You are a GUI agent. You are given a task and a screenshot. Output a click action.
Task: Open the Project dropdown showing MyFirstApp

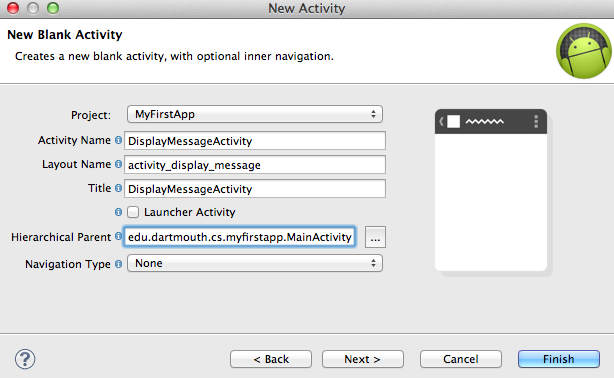pyautogui.click(x=255, y=114)
